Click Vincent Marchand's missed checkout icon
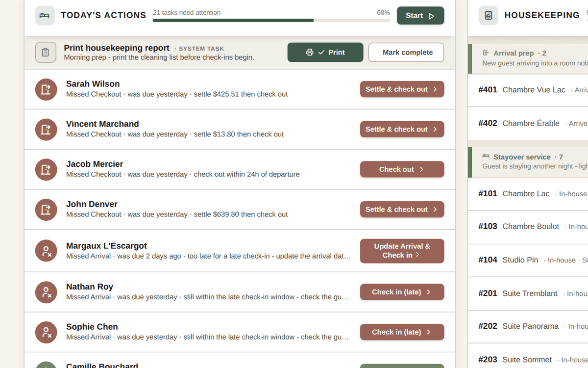 click(x=46, y=130)
